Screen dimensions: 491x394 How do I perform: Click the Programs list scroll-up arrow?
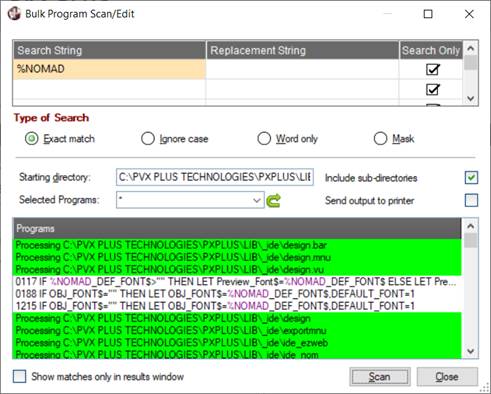[x=470, y=226]
